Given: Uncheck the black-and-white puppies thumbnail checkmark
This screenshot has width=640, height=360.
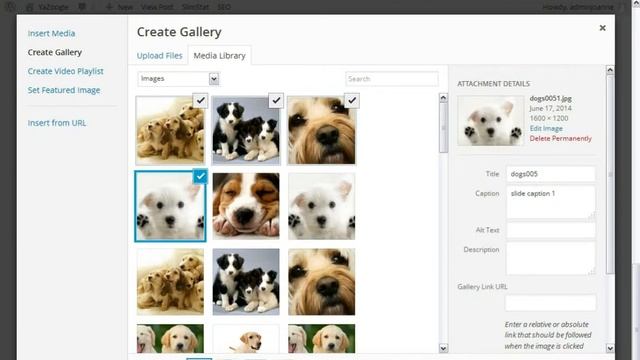Looking at the screenshot, I should (276, 100).
